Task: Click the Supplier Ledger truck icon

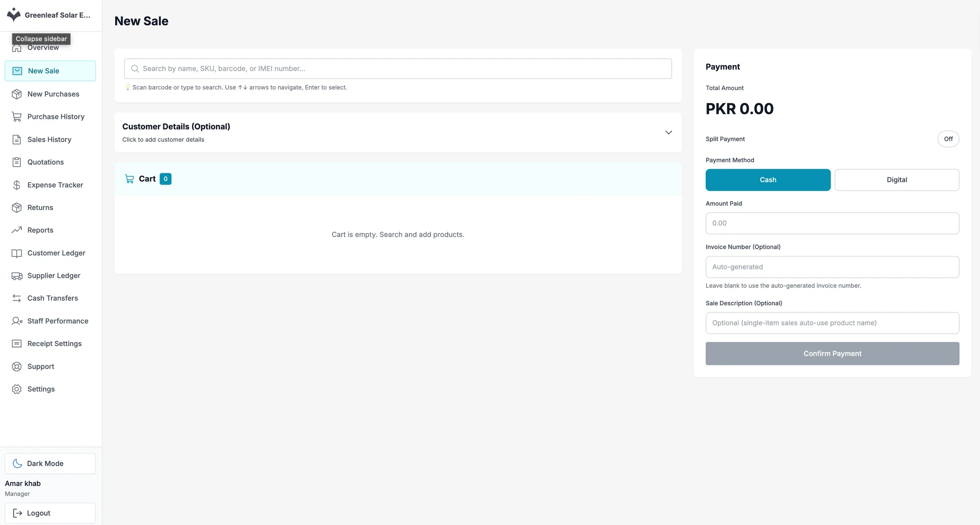Action: 17,276
